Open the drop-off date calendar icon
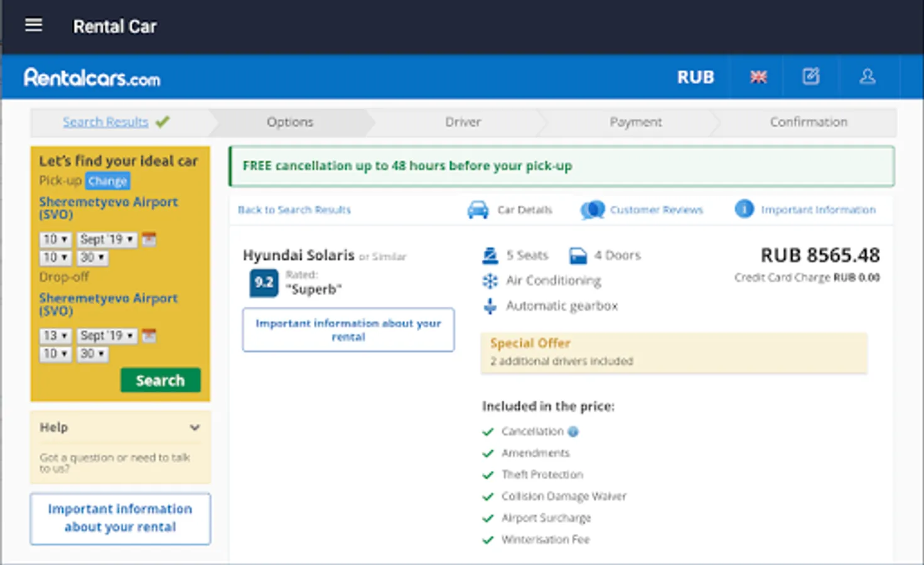 (149, 336)
